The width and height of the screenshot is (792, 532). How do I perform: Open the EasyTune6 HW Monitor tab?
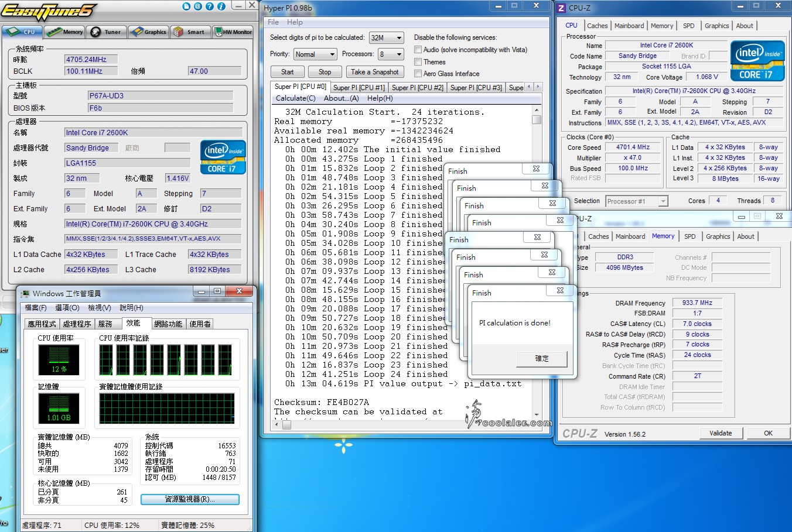233,32
